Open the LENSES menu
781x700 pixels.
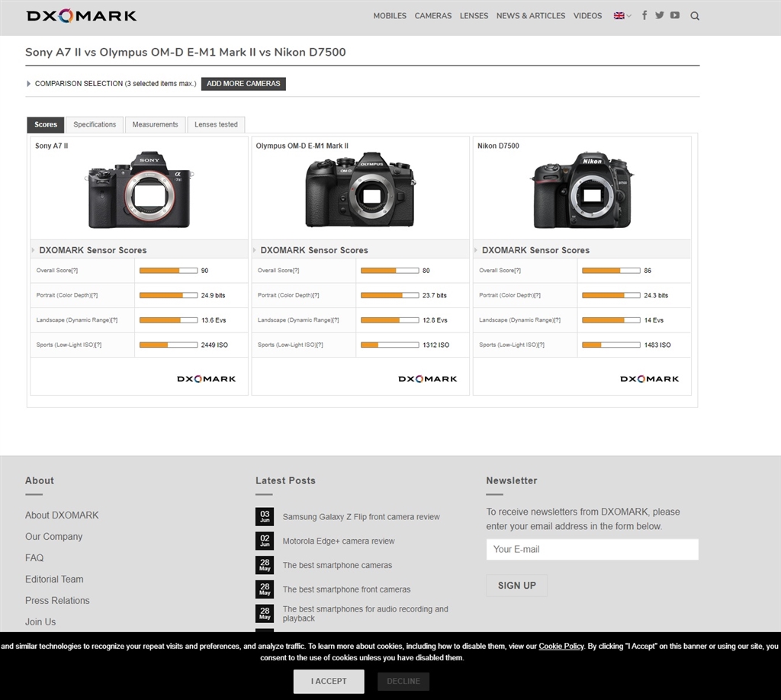point(474,16)
